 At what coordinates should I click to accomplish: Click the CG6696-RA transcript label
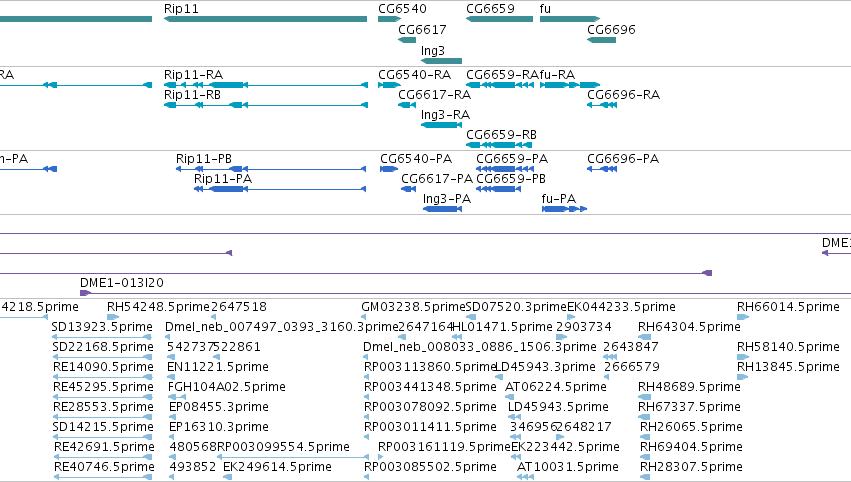(624, 95)
